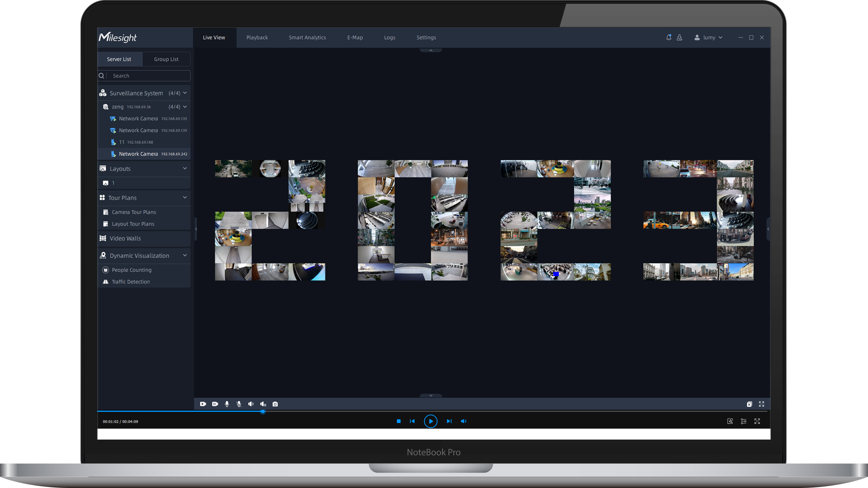868x488 pixels.
Task: Open the alarm bell notifications icon
Action: tap(669, 37)
